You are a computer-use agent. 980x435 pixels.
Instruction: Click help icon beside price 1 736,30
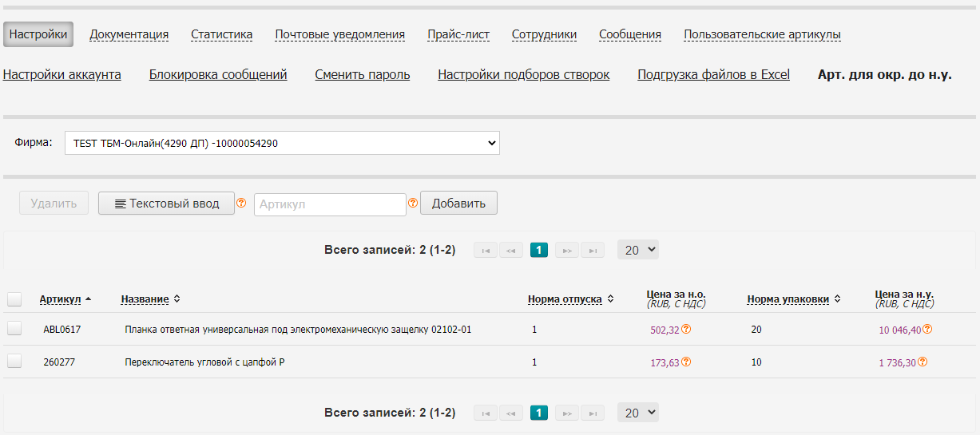click(x=922, y=362)
